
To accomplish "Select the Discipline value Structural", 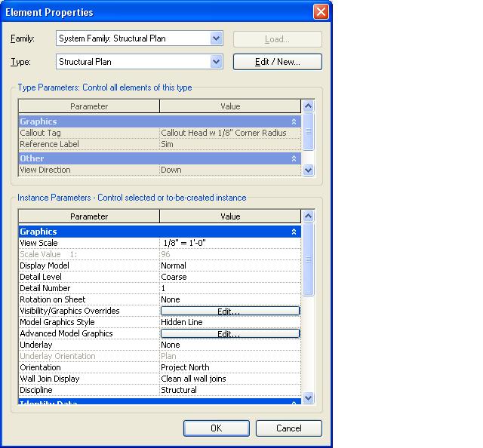I will tap(230, 390).
